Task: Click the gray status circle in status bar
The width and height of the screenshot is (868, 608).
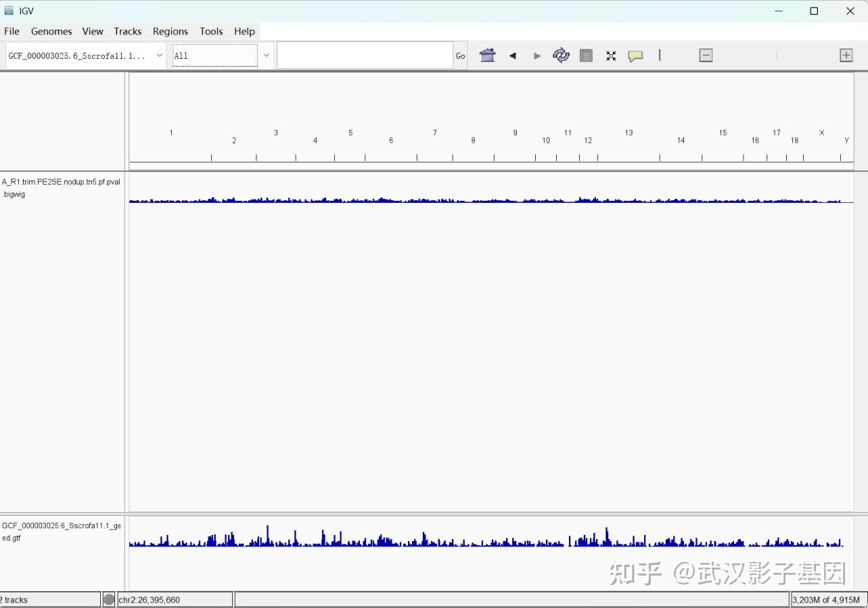Action: pyautogui.click(x=109, y=599)
